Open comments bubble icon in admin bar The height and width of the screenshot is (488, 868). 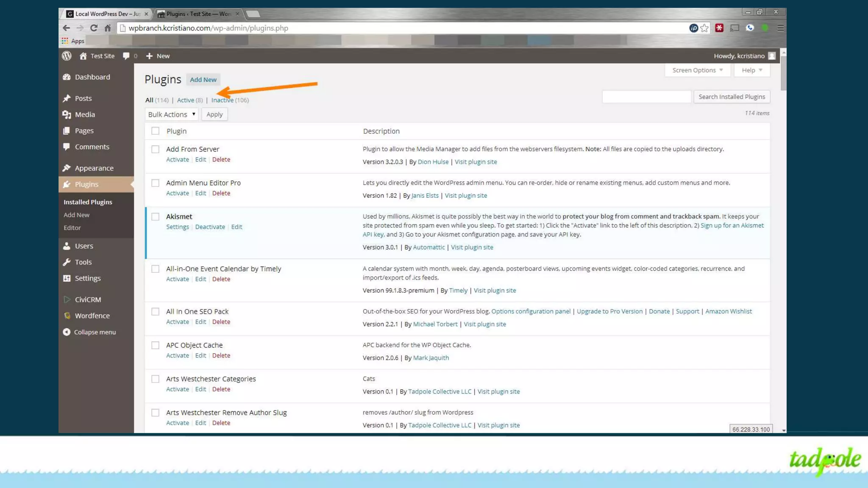click(x=126, y=56)
